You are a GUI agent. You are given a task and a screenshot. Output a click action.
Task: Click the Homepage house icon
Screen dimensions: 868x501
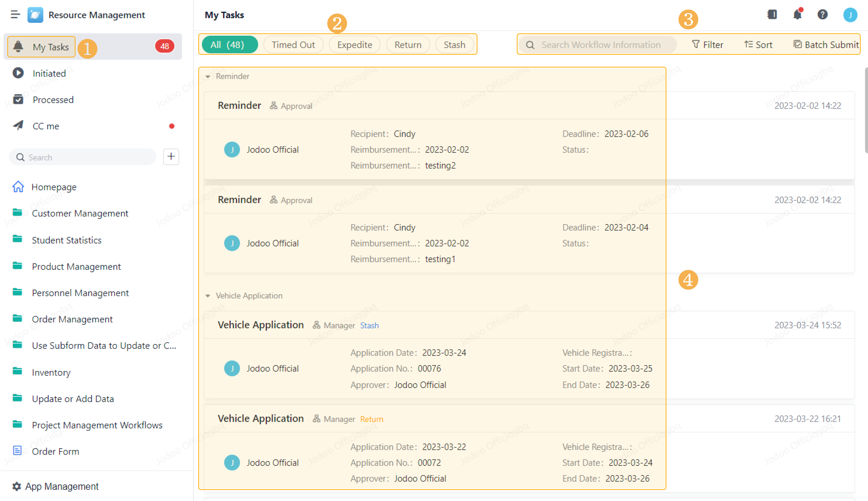click(x=18, y=187)
